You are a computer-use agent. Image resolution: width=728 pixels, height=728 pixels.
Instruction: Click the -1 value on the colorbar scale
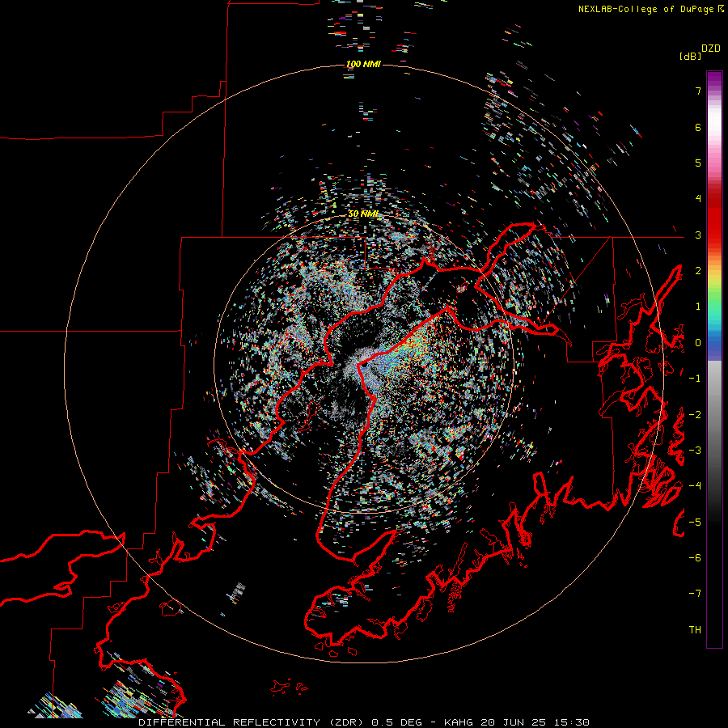(x=695, y=379)
